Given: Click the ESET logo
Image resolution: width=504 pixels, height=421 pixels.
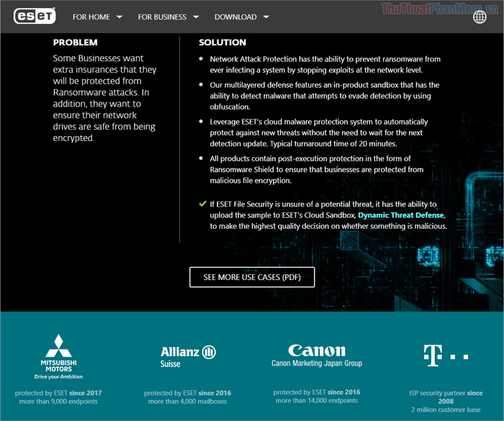Looking at the screenshot, I should (35, 16).
